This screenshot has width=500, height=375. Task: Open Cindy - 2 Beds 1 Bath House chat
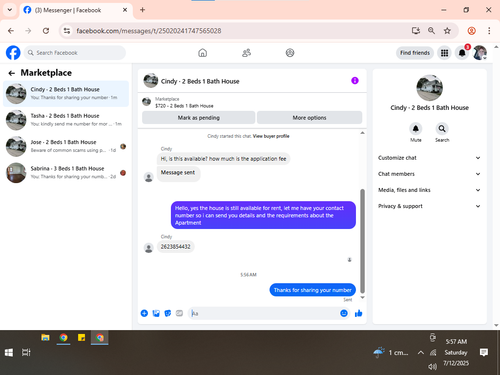click(66, 93)
